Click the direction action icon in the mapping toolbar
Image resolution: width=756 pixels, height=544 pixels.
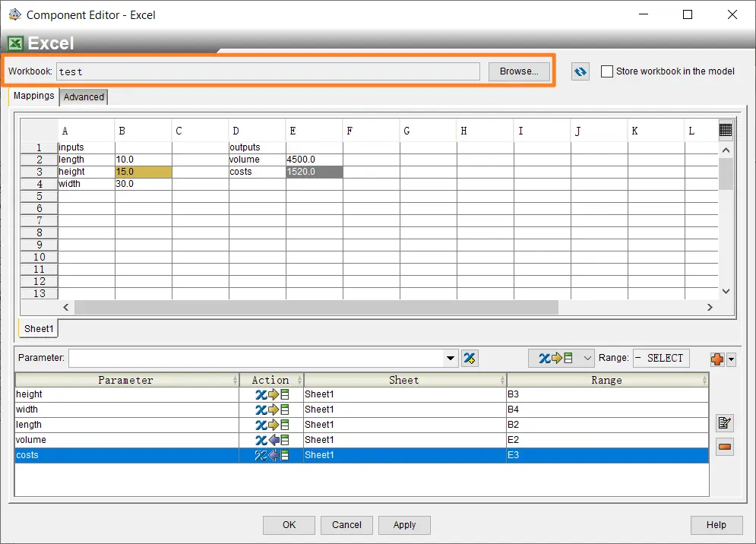[x=556, y=357]
